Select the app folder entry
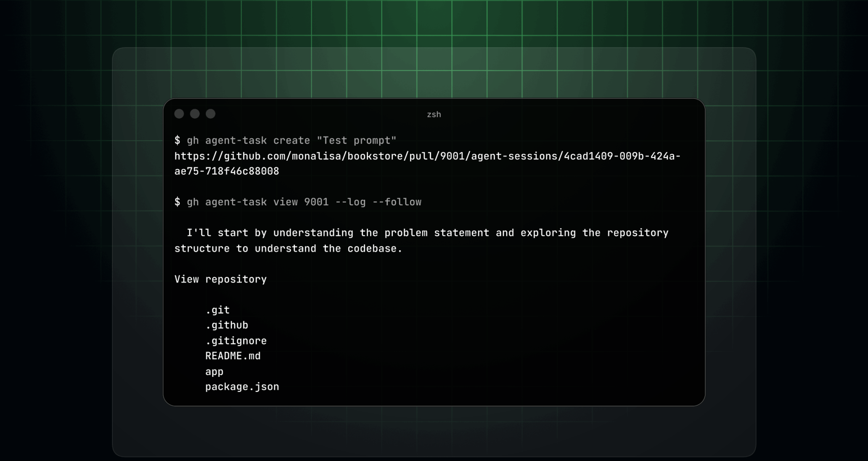Image resolution: width=868 pixels, height=461 pixels. (214, 372)
